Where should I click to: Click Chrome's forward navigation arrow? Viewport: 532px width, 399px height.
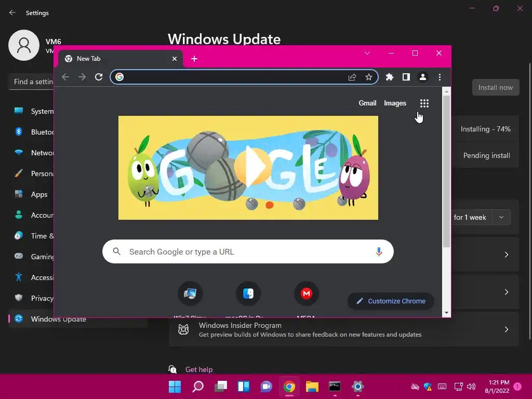point(82,77)
